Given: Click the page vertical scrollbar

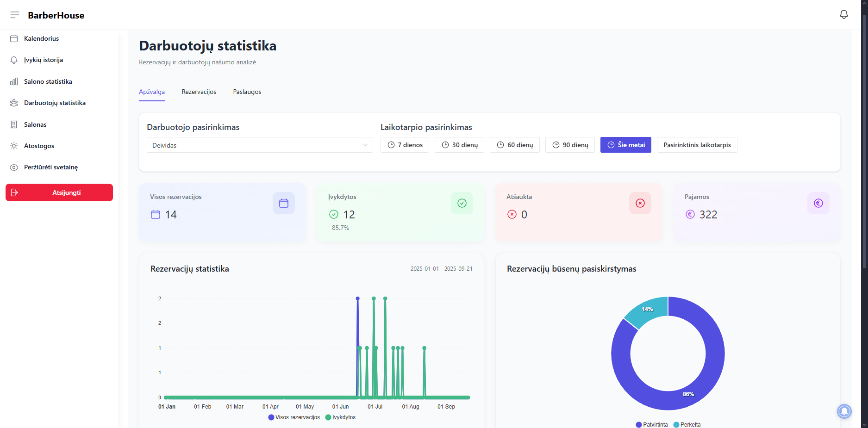Looking at the screenshot, I should [x=864, y=139].
